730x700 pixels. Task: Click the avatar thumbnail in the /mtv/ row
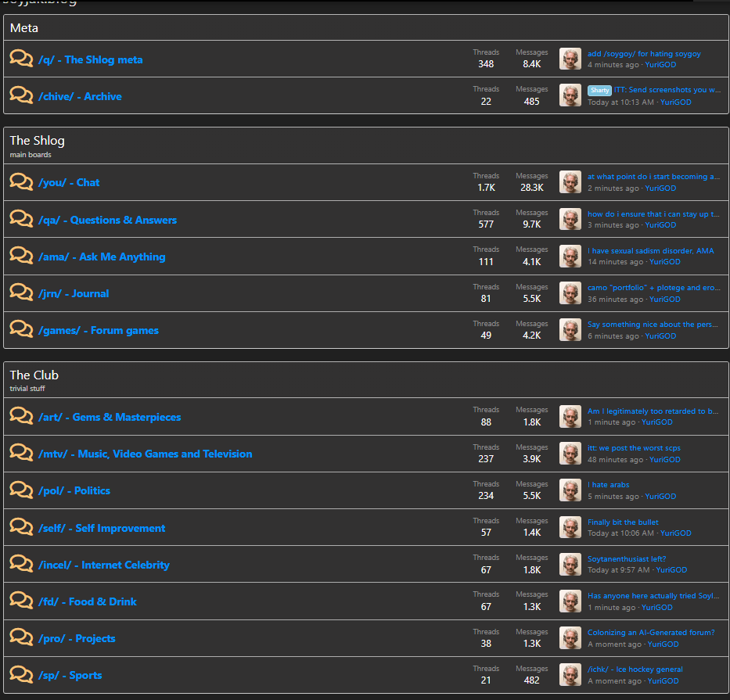(x=570, y=453)
